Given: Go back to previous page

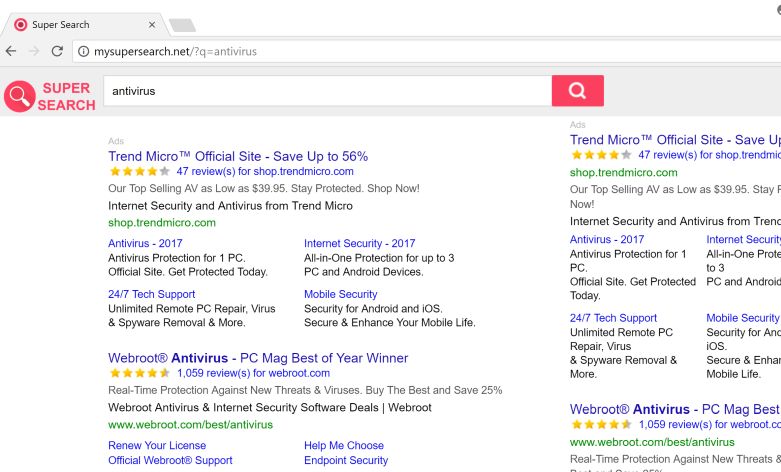Looking at the screenshot, I should coord(10,51).
